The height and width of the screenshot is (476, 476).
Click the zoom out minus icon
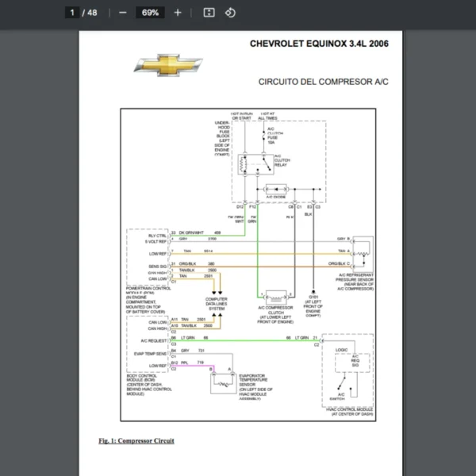(122, 13)
